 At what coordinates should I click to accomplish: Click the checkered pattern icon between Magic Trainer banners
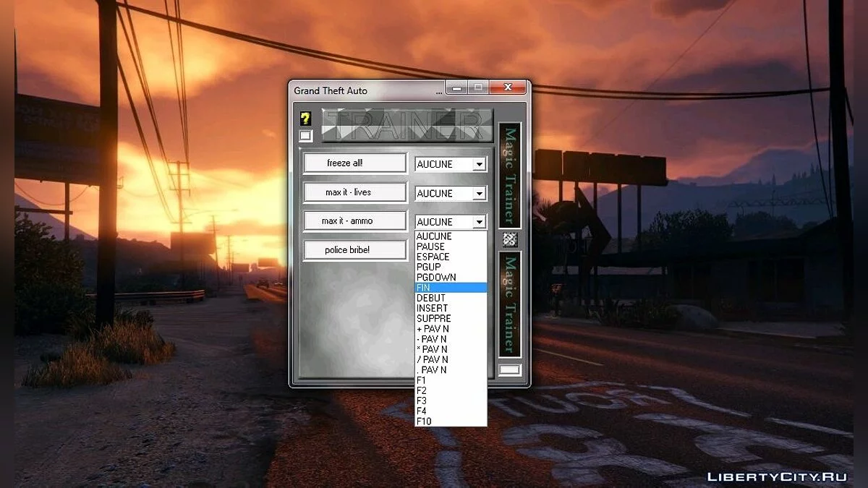[x=510, y=239]
